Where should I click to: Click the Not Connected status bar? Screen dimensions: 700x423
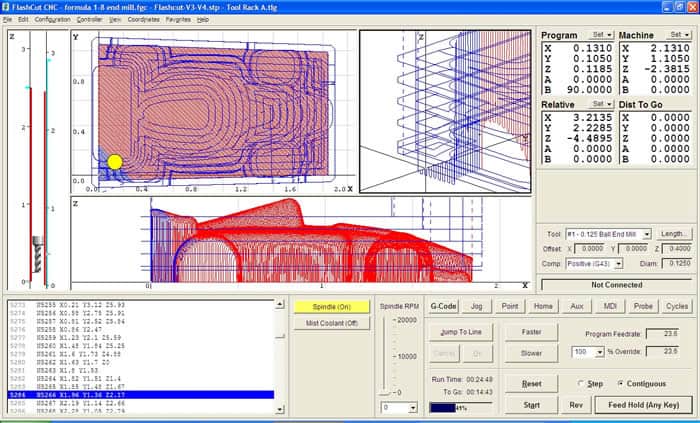617,285
